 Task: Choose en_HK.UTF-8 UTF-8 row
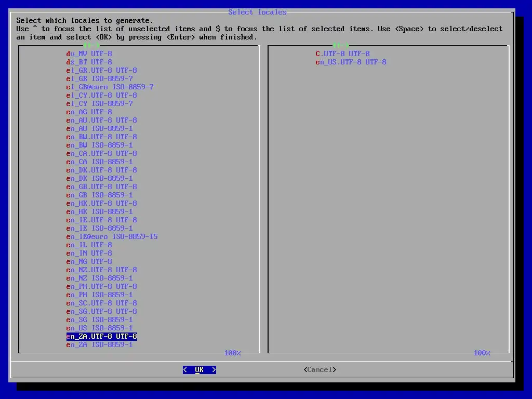(102, 203)
